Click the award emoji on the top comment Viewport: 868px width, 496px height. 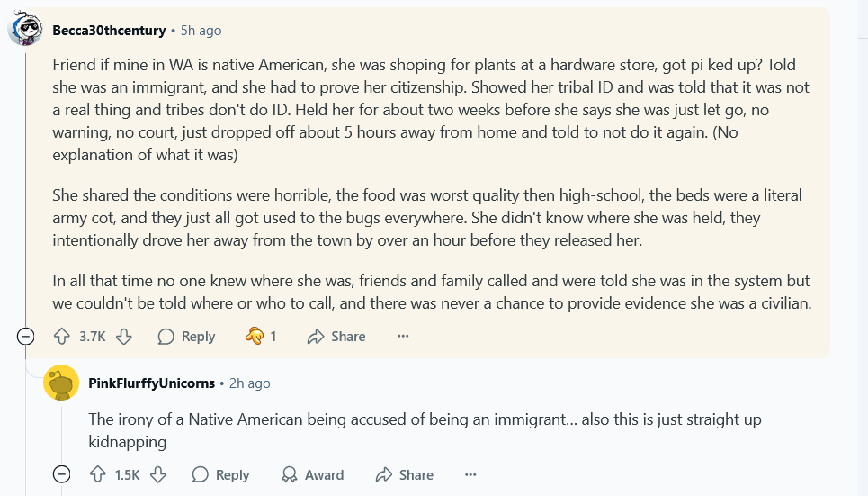coord(255,336)
